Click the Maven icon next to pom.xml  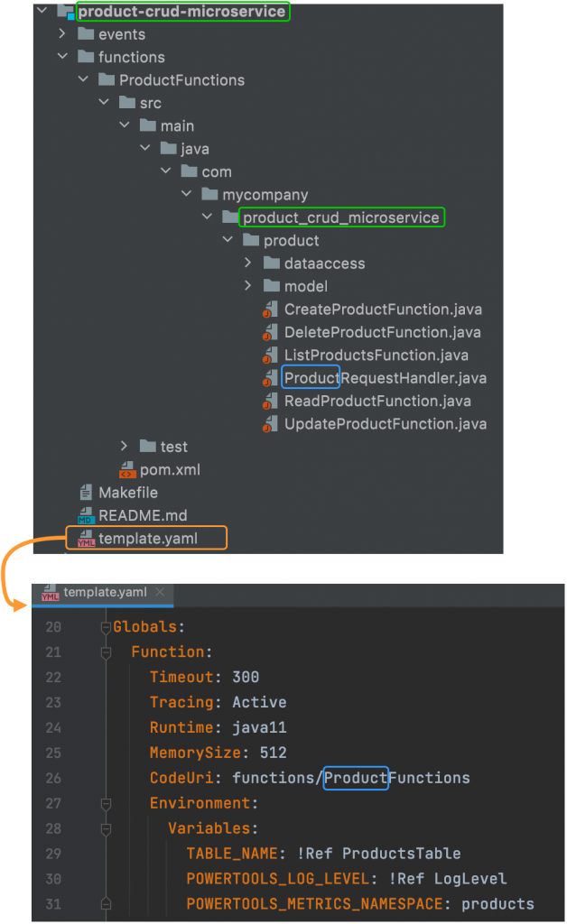coord(126,469)
